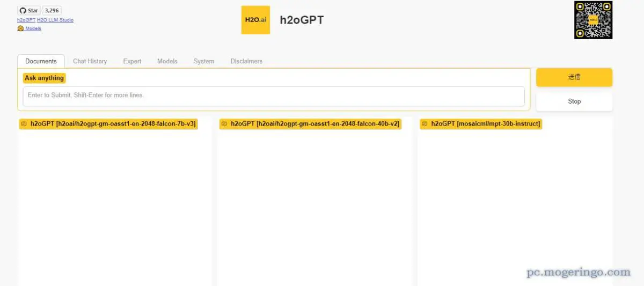This screenshot has width=644, height=286.
Task: Click the h2oGPT page title
Action: pyautogui.click(x=302, y=20)
